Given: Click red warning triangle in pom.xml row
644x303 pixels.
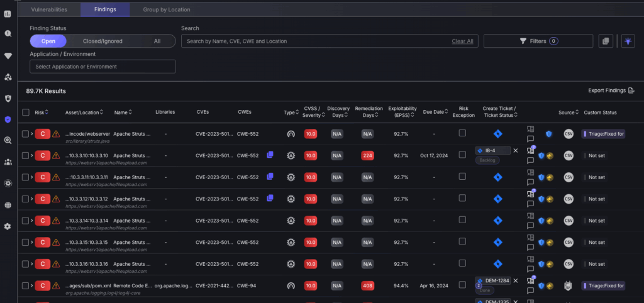Looking at the screenshot, I should coord(56,286).
